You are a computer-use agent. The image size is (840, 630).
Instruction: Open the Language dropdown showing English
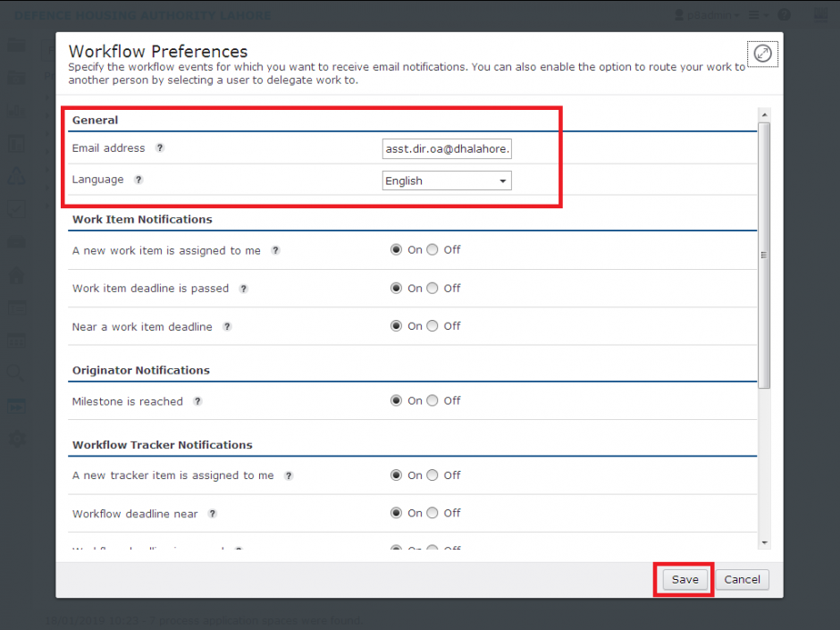click(446, 181)
